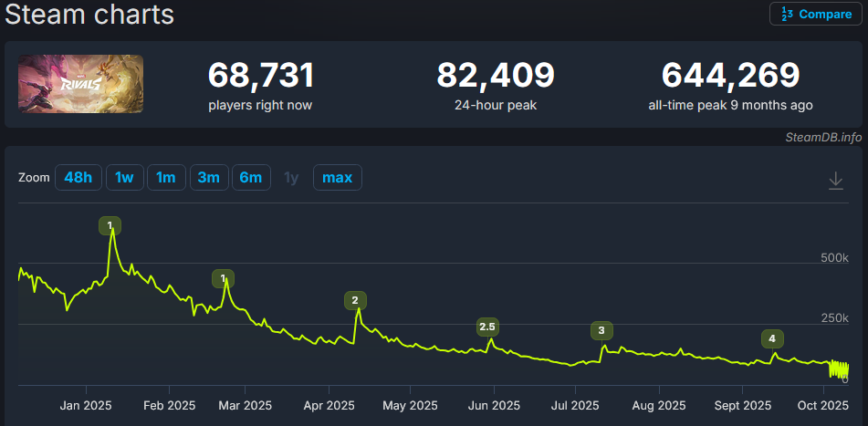This screenshot has height=426, width=868.
Task: Click the May 2025 axis label
Action: tap(410, 406)
